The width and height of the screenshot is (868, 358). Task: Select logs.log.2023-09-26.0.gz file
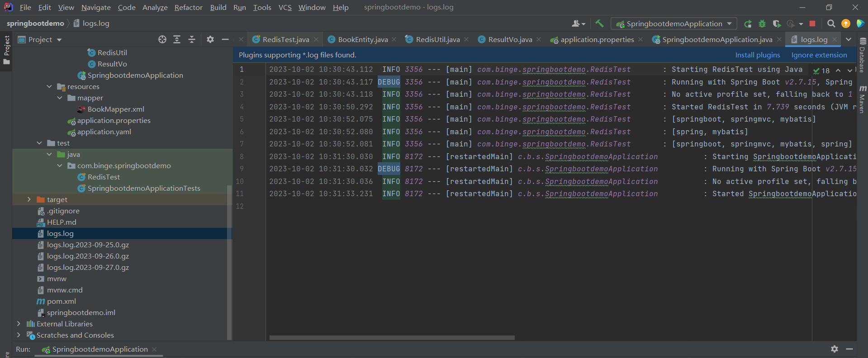click(88, 256)
